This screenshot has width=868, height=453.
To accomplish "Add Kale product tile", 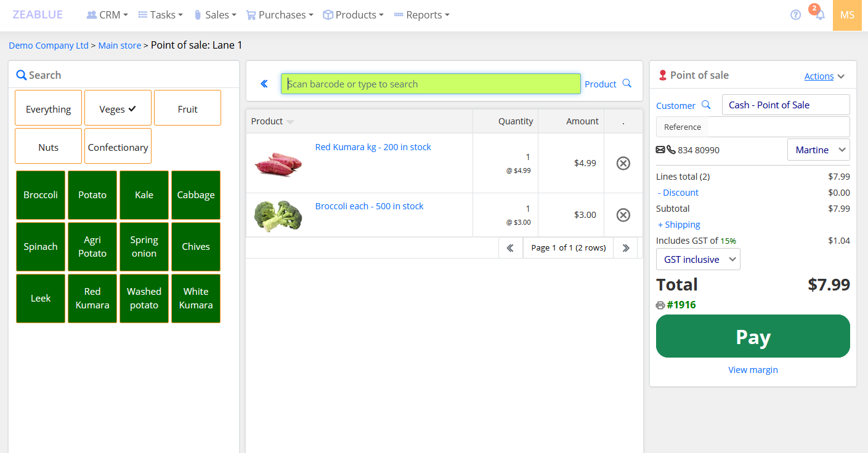I will 144,195.
